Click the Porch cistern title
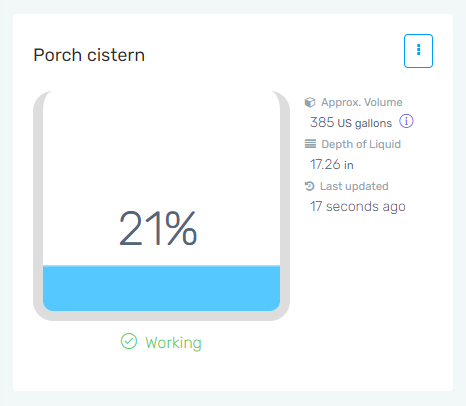This screenshot has width=466, height=406. click(89, 55)
